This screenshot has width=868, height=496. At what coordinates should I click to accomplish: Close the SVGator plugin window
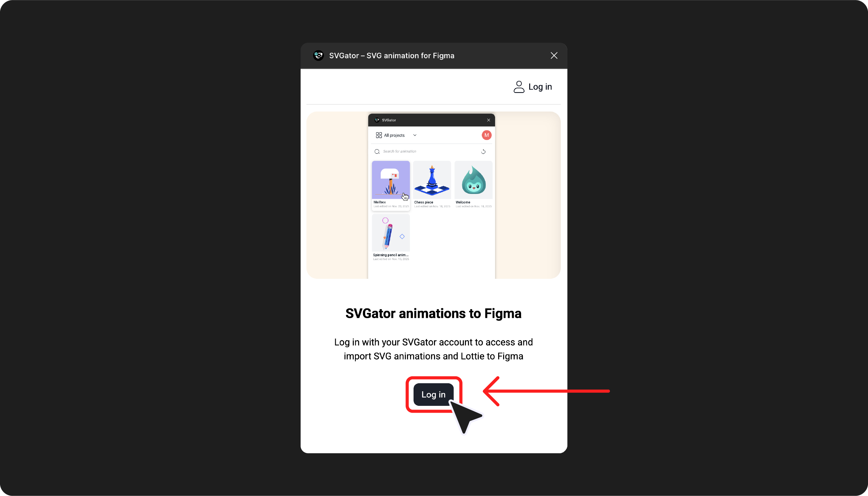pos(554,55)
